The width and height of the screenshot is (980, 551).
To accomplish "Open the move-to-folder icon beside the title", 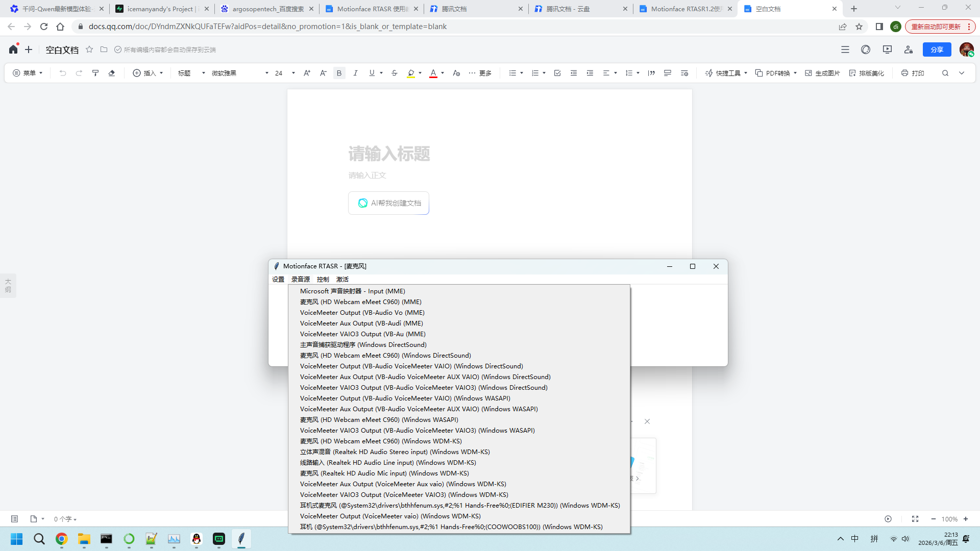I will 104,49.
